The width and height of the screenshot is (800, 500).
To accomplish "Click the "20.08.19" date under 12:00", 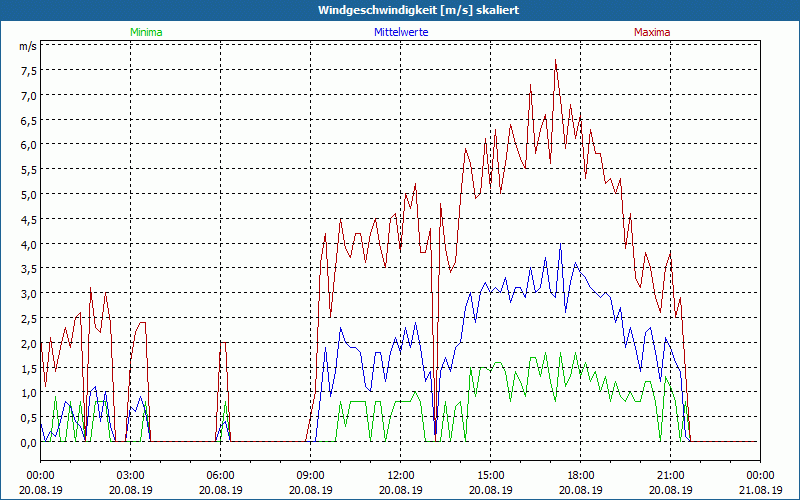I will (x=401, y=490).
